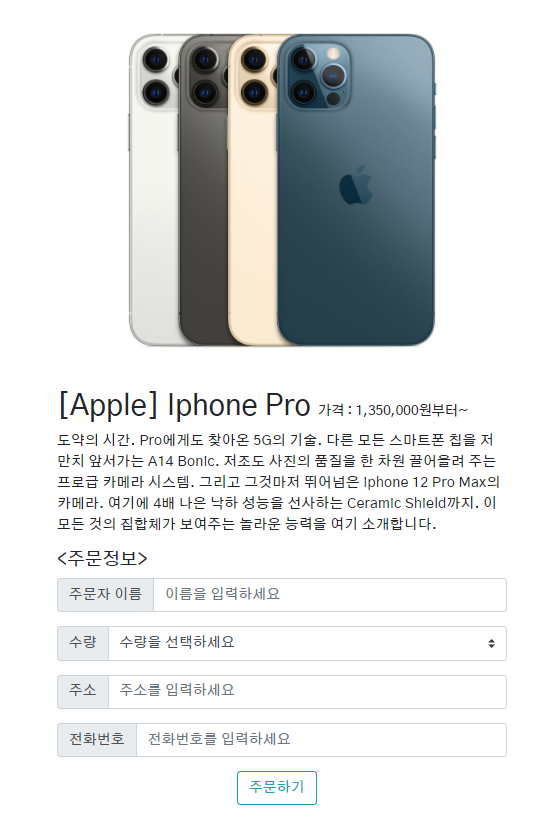The width and height of the screenshot is (553, 825).
Task: Select the gold iPhone in the product image
Action: pyautogui.click(x=253, y=189)
